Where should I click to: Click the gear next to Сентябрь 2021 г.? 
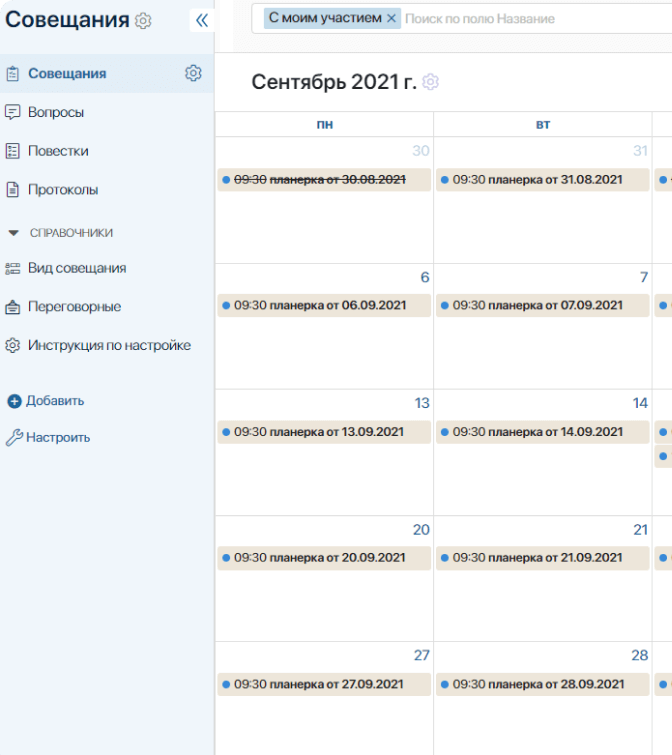pos(430,82)
